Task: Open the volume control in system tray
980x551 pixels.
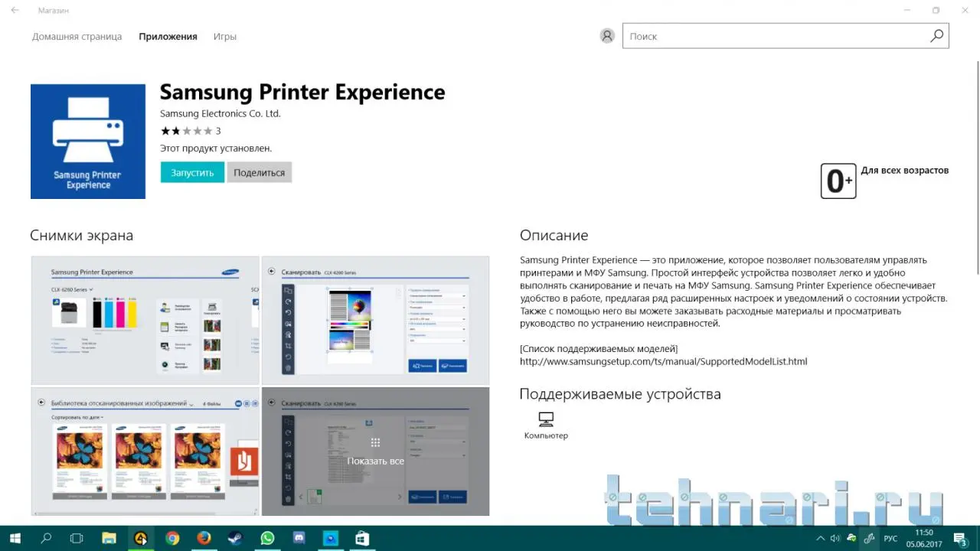Action: click(x=835, y=538)
